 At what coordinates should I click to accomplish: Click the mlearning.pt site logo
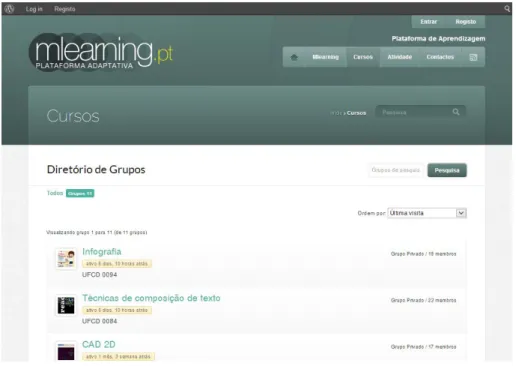tap(101, 52)
